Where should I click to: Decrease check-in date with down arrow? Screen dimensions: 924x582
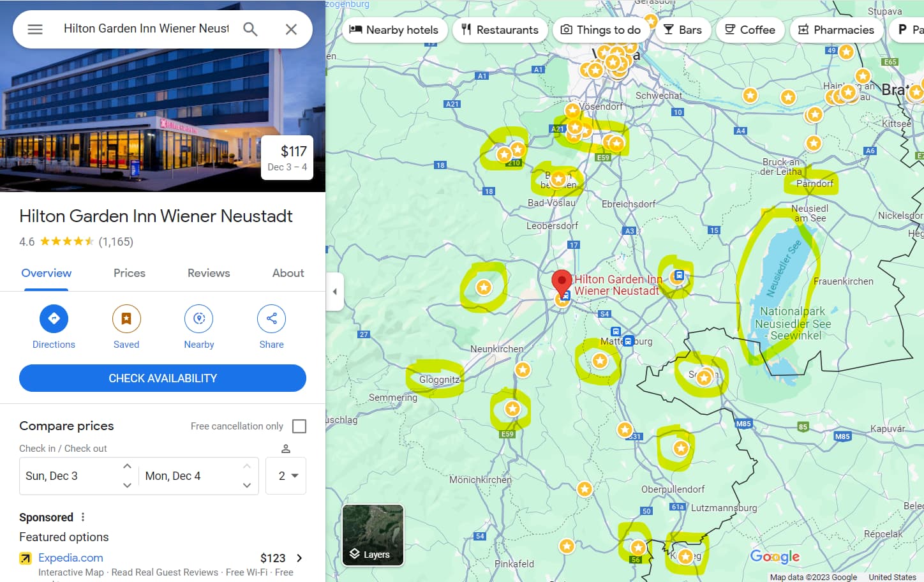click(x=127, y=486)
